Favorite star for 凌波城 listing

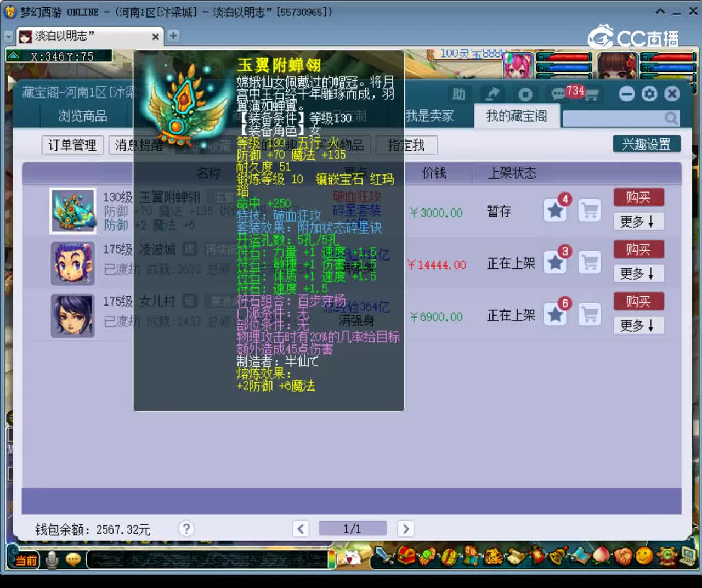[555, 262]
